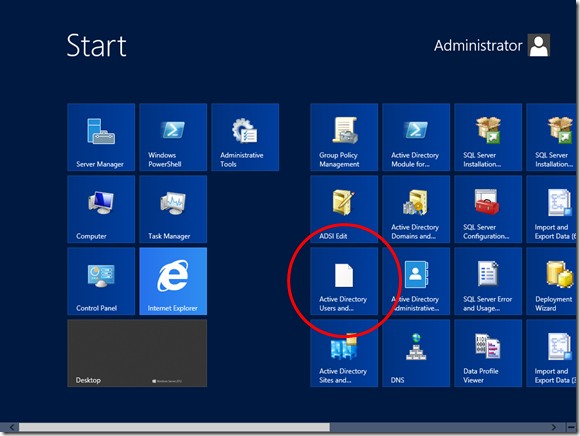Viewport: 580px width, 436px height.
Task: Click the horizontal scrollbar left arrow
Action: tap(12, 427)
